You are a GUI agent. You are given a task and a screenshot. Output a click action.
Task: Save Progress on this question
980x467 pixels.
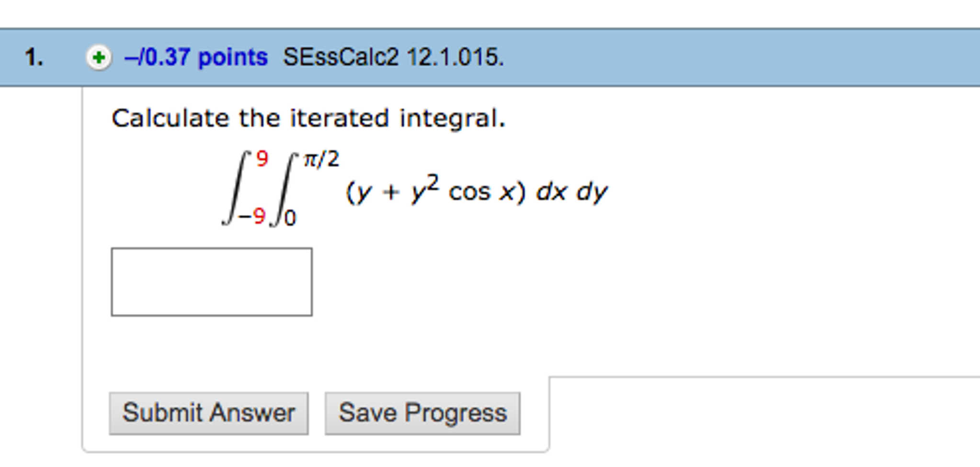pyautogui.click(x=422, y=412)
